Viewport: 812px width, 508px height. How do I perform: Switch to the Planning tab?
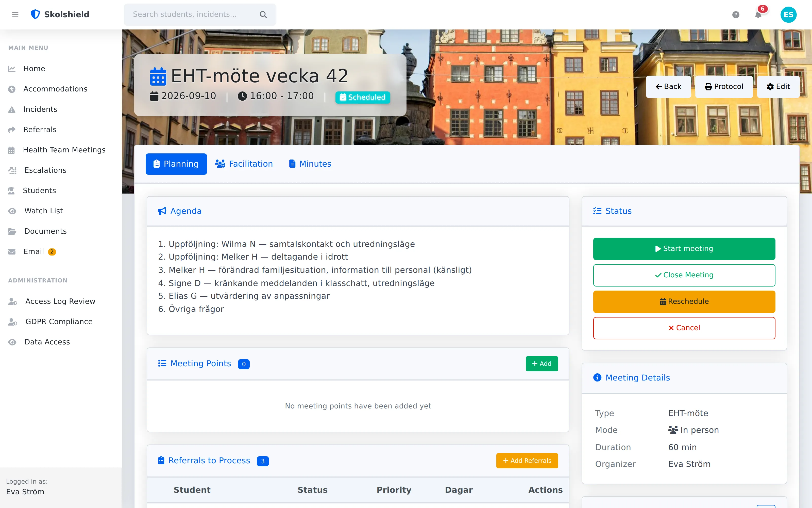(x=176, y=164)
